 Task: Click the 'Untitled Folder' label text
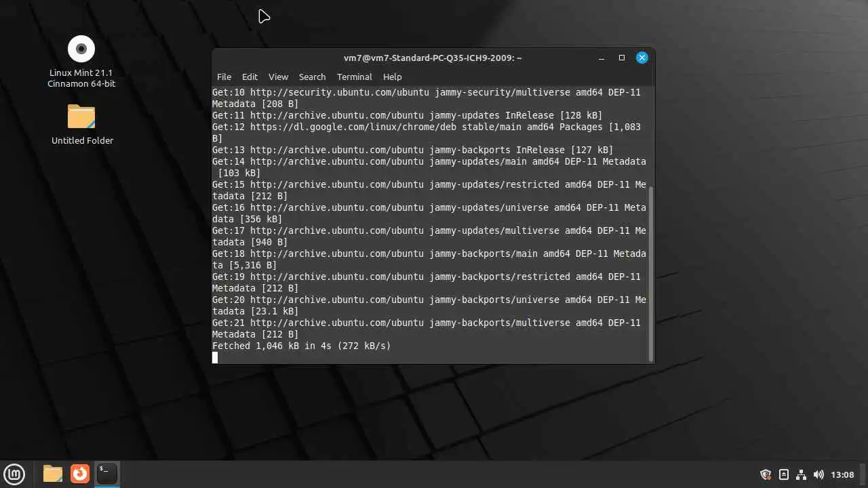click(82, 140)
